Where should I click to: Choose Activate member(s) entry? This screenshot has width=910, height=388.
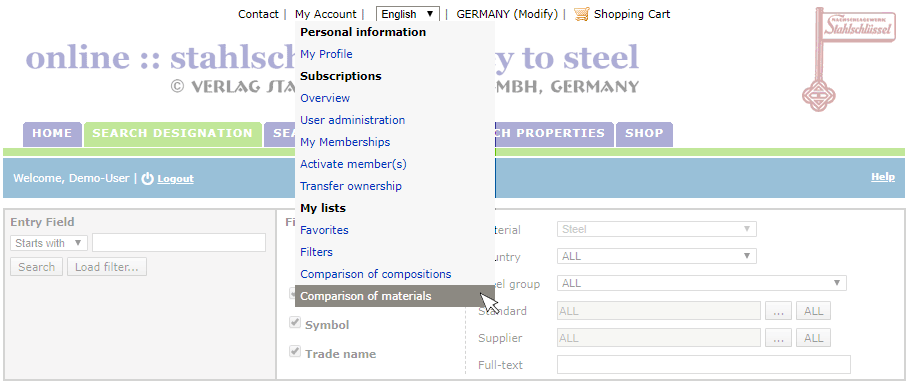click(353, 164)
